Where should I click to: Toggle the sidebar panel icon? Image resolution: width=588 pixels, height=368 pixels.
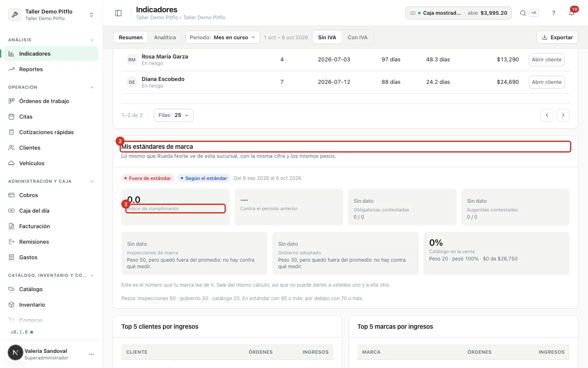click(x=118, y=13)
